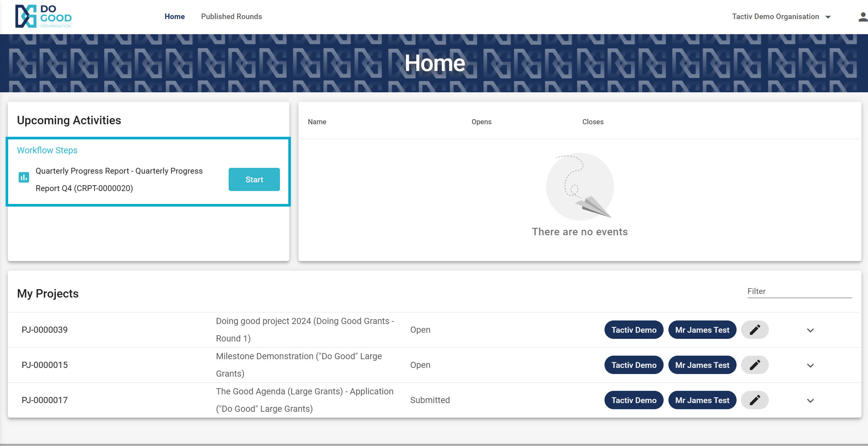Screen dimensions: 868x446
Task: Click the Do Good Organisation logo
Action: coord(43,16)
